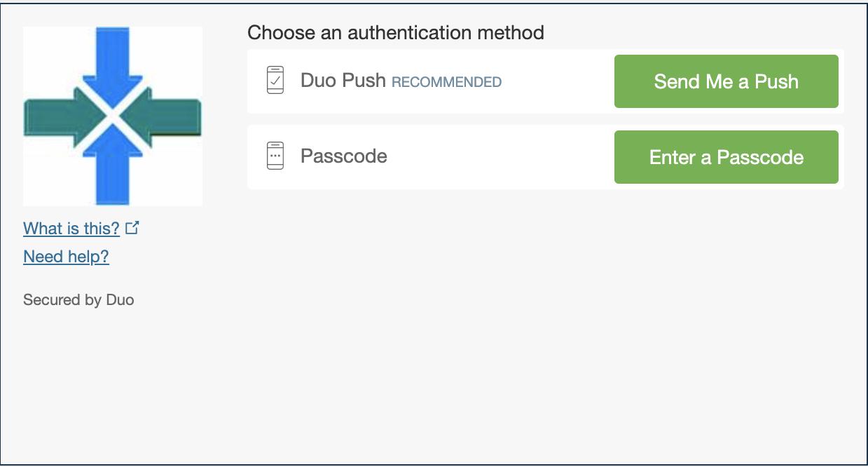The width and height of the screenshot is (868, 467).
Task: Click the white X center of logo
Action: click(x=113, y=116)
